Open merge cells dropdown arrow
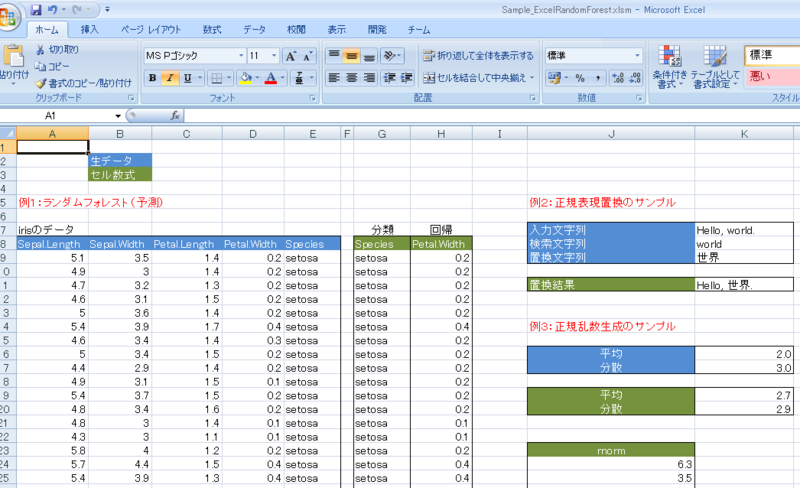 [532, 78]
